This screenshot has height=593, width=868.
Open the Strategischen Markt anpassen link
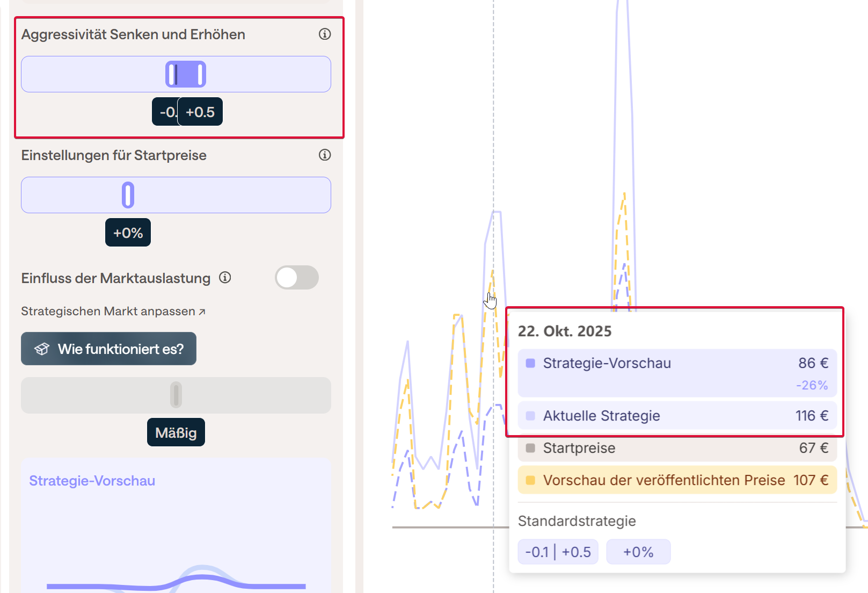(x=113, y=312)
